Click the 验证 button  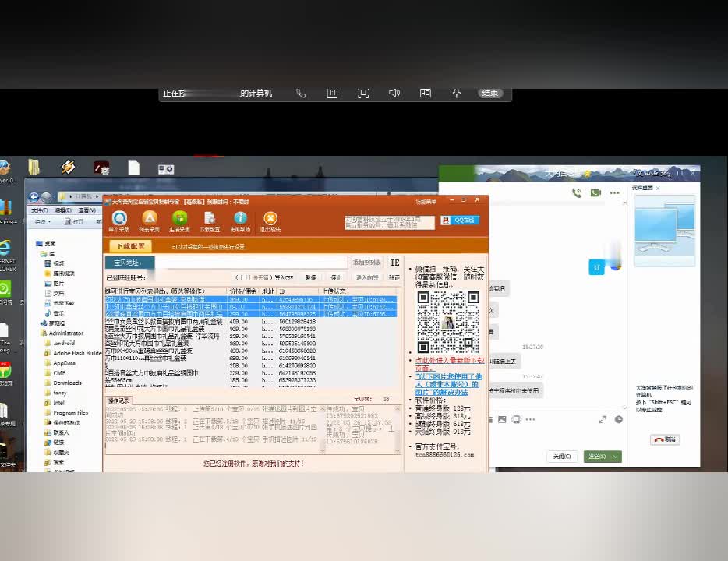tap(394, 277)
